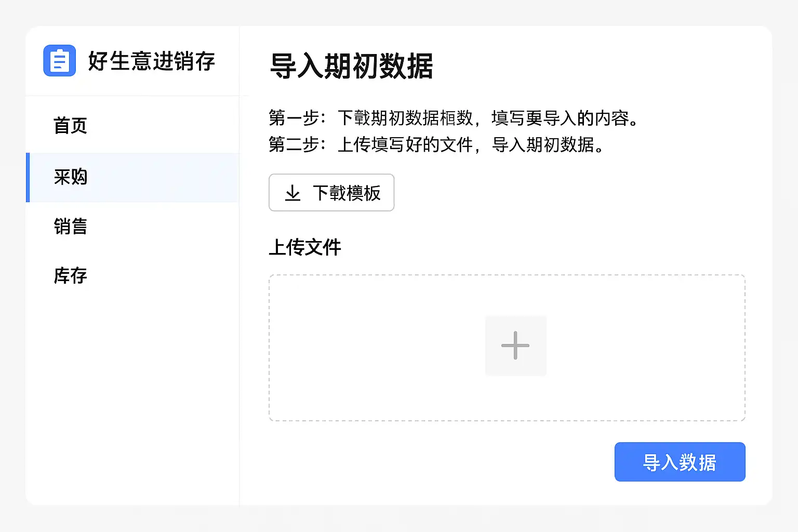Click the plus icon to add file
This screenshot has width=798, height=532.
(x=515, y=345)
